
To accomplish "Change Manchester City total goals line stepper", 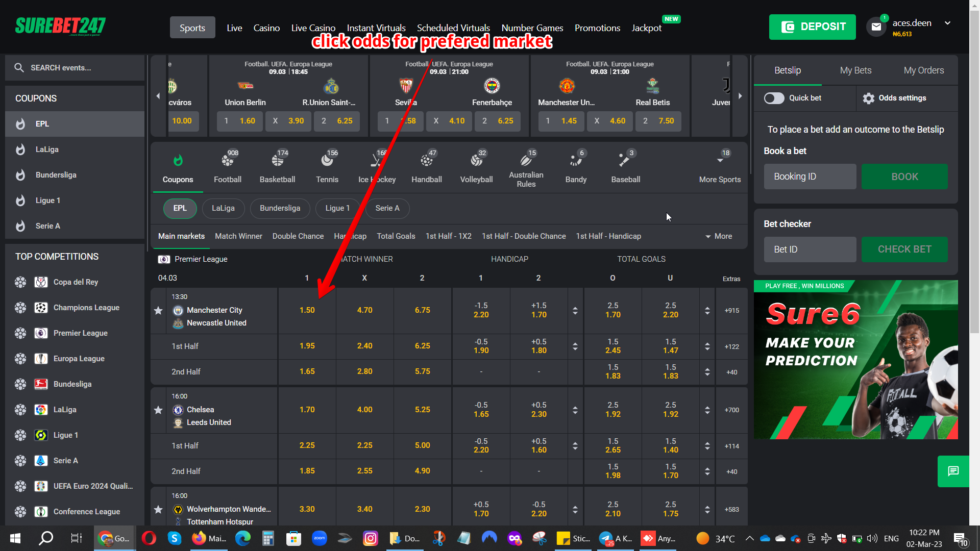I will 707,310.
